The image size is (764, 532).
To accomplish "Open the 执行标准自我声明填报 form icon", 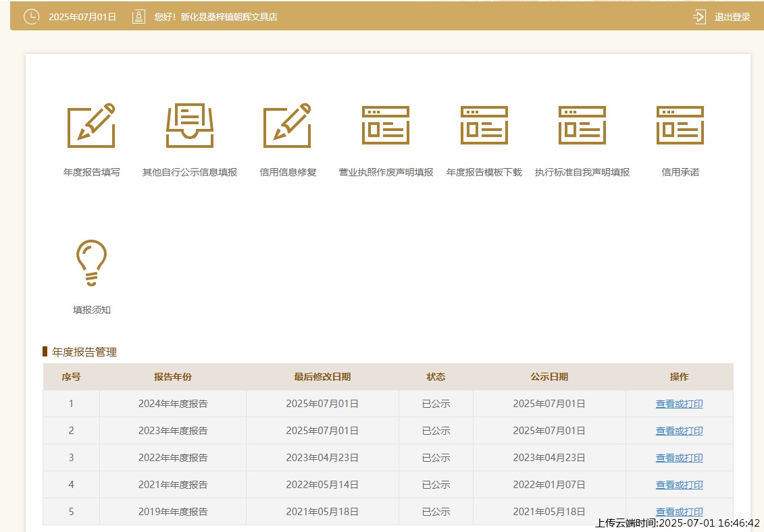I will (582, 125).
